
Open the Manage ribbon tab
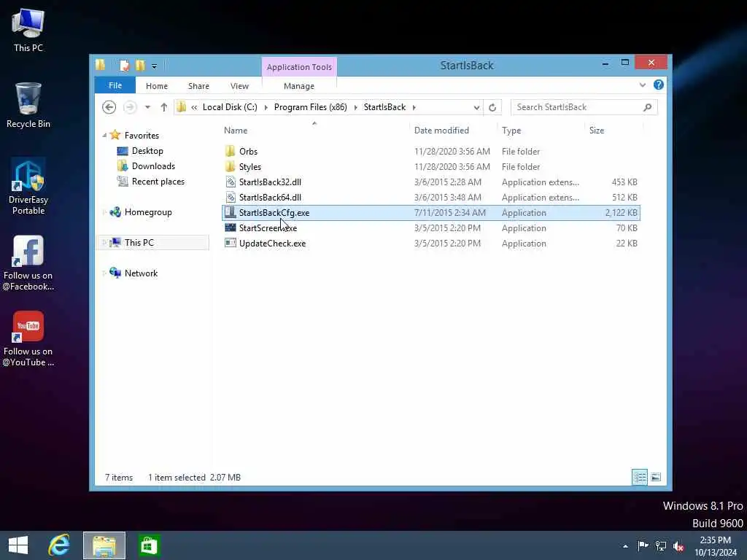[298, 86]
